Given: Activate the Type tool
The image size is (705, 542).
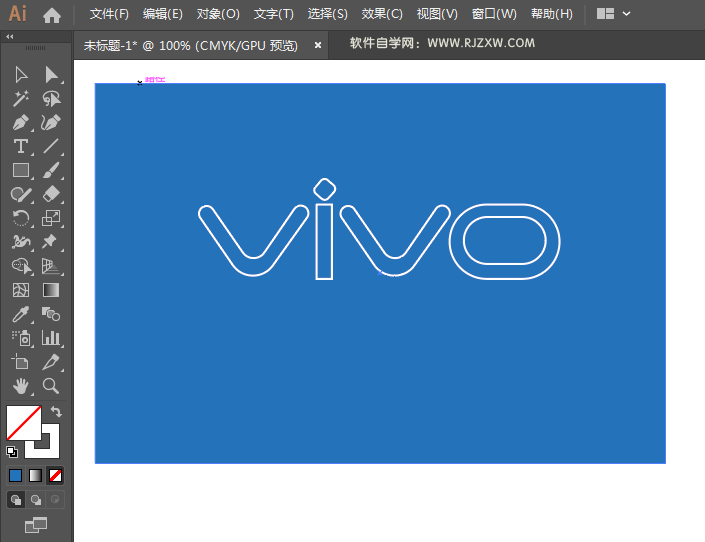Looking at the screenshot, I should tap(21, 146).
